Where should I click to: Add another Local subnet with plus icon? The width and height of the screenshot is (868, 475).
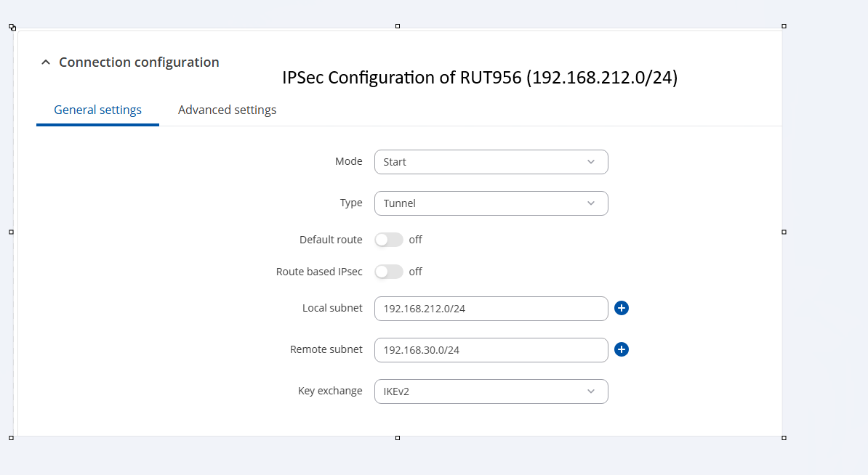coord(622,309)
